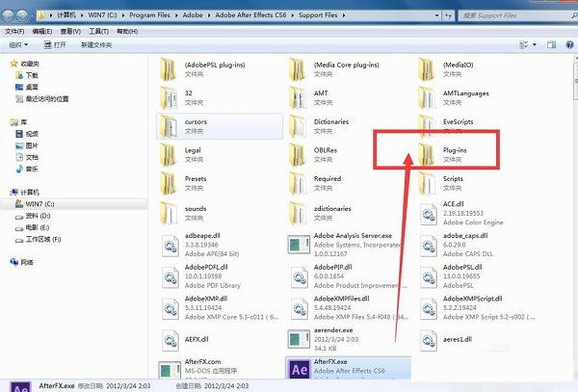Focus the Support Files search box

(518, 15)
